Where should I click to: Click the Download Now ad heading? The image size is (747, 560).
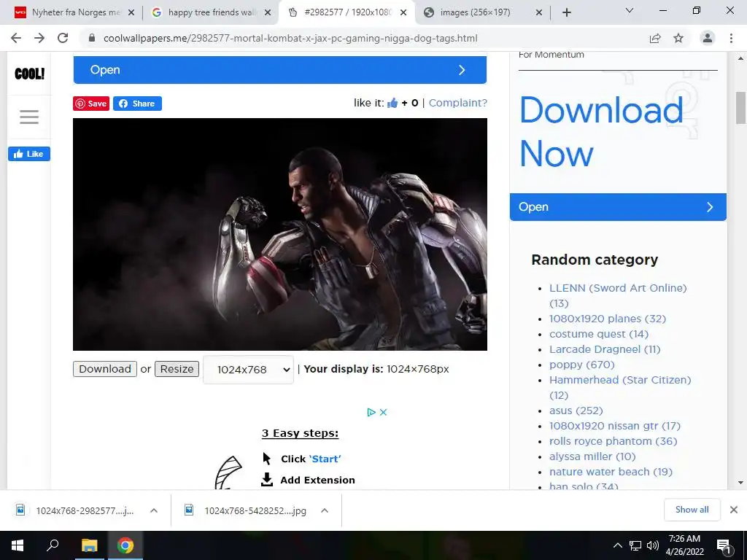(601, 131)
